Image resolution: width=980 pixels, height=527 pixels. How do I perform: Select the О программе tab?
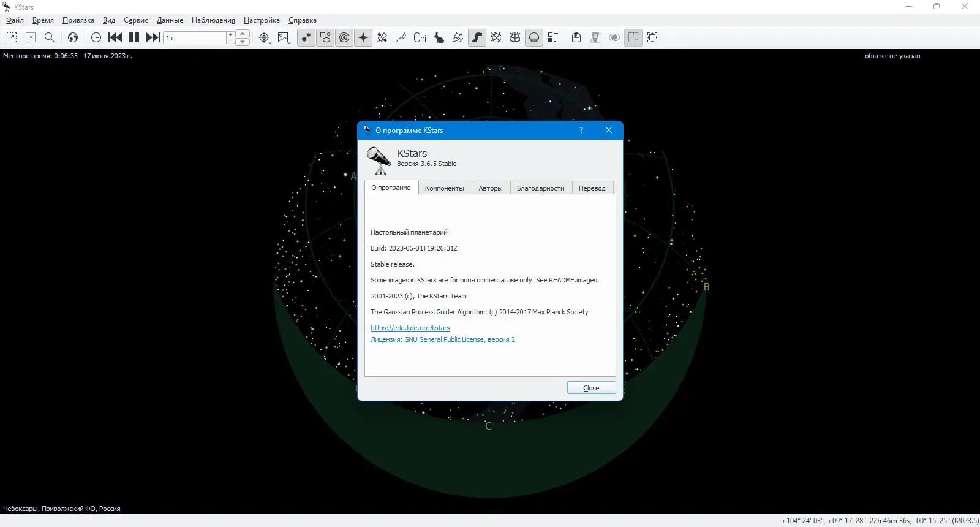(391, 188)
